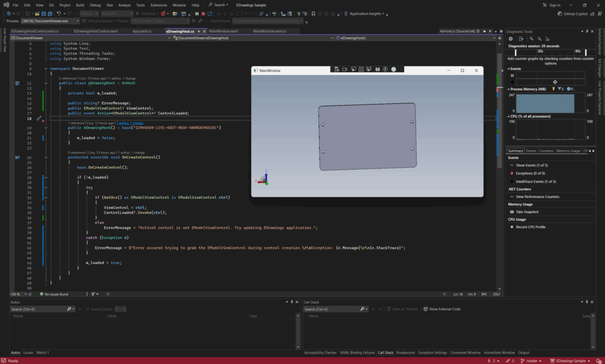Screen dimensions: 605x364
Task: Pause execution with Break All button
Action: coord(197,13)
